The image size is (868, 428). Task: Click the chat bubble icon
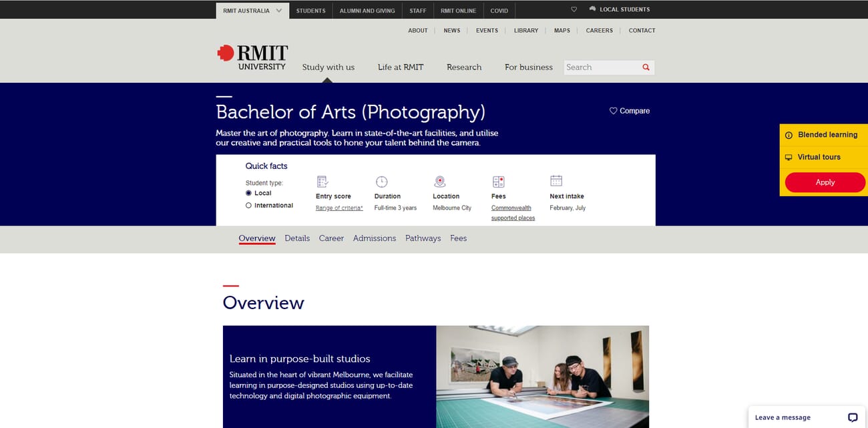tap(853, 417)
